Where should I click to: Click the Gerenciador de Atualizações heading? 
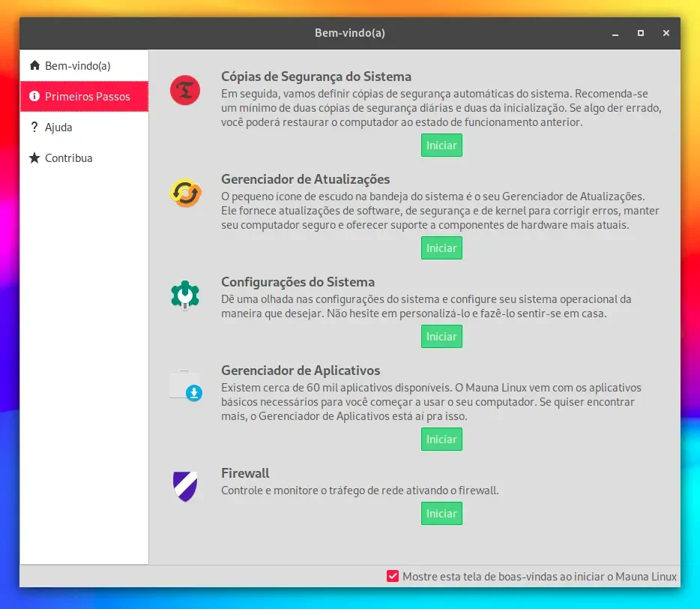click(305, 179)
